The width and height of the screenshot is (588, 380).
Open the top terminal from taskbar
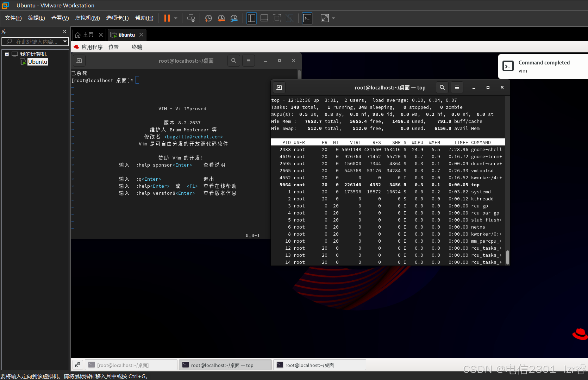click(225, 365)
